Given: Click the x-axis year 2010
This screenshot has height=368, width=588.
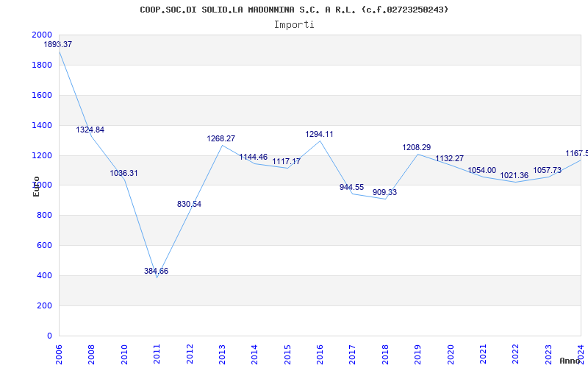Looking at the screenshot, I should 124,354.
